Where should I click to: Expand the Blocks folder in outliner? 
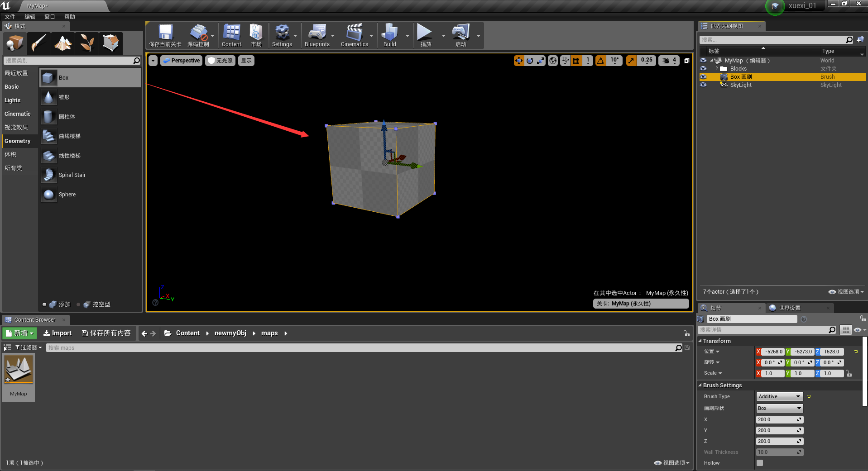pos(717,69)
